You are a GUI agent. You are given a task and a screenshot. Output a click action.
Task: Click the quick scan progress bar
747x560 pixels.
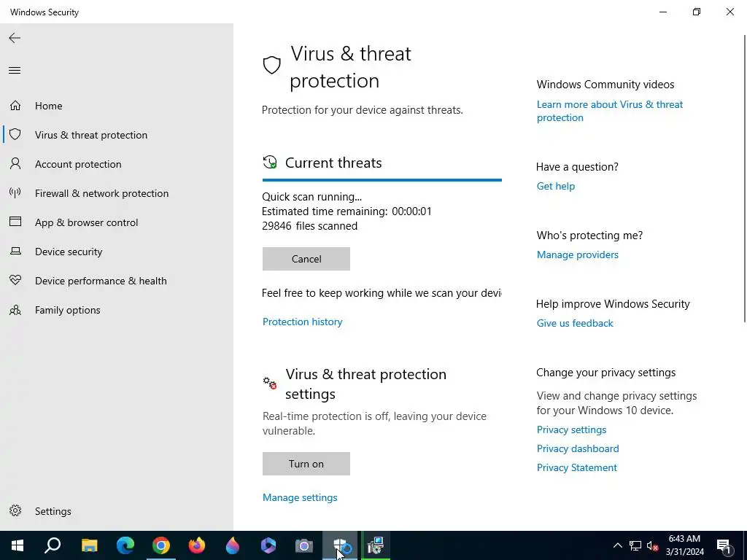click(x=382, y=180)
